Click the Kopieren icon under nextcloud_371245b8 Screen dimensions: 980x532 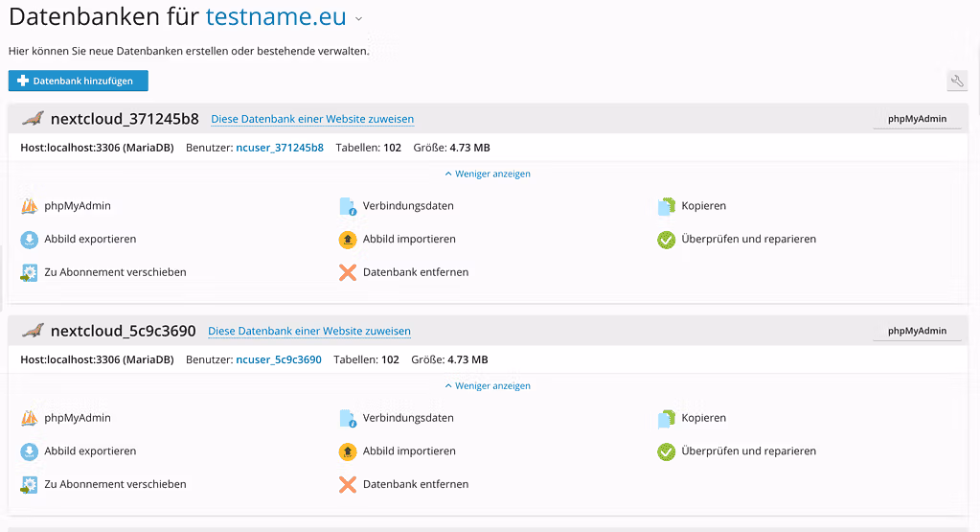point(666,206)
